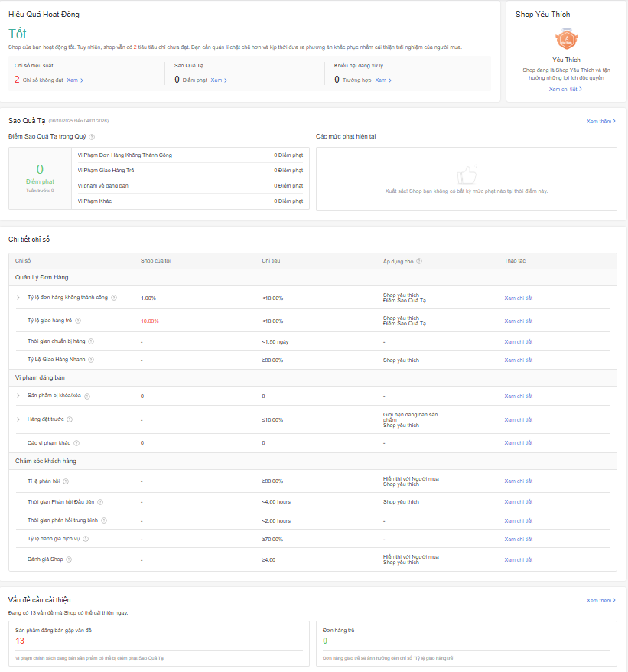This screenshot has width=628, height=672.
Task: Click Xem thêm in Sao Quả Tạ section
Action: click(x=600, y=121)
